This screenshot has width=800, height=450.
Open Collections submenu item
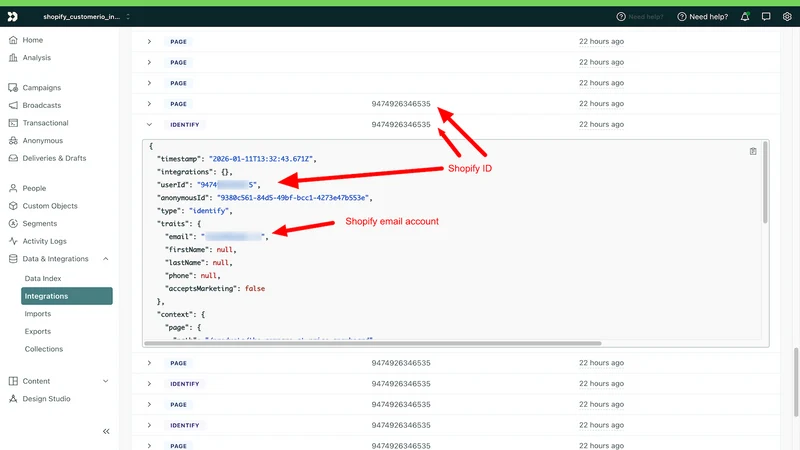click(x=44, y=349)
